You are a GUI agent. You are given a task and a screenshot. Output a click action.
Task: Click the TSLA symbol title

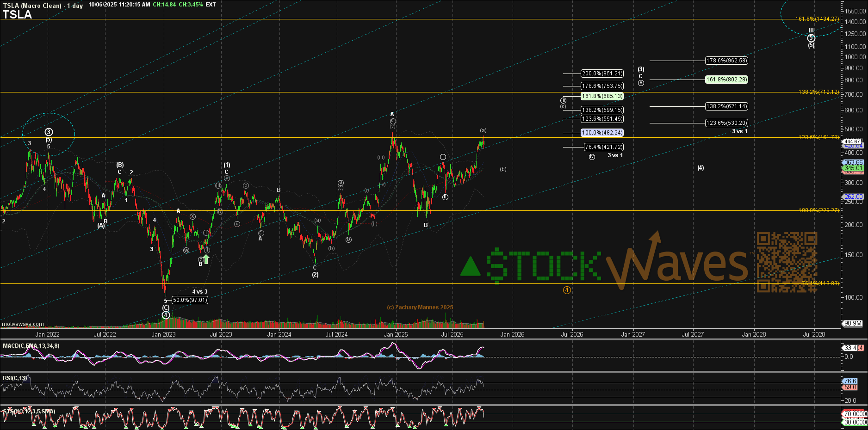pos(17,15)
